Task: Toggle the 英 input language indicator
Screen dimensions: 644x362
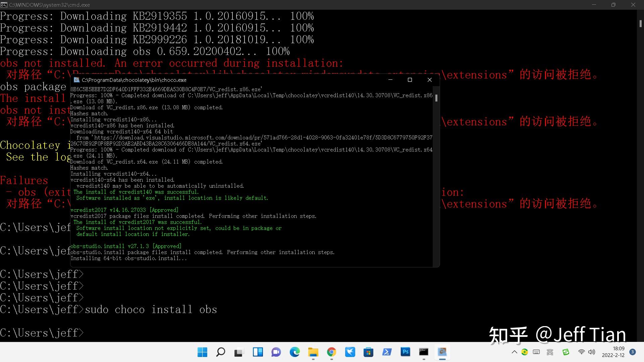Action: (550, 352)
